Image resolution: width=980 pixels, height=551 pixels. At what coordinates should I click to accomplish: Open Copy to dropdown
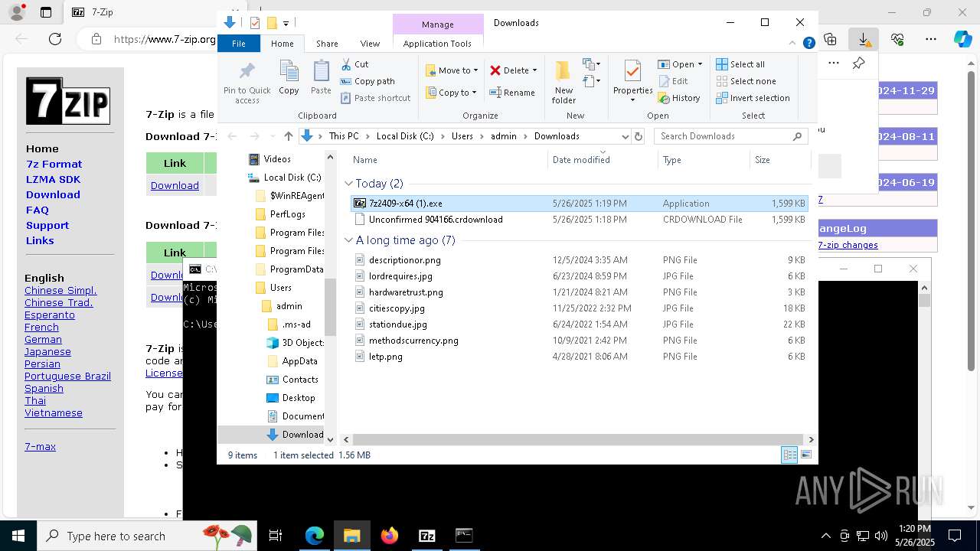452,93
